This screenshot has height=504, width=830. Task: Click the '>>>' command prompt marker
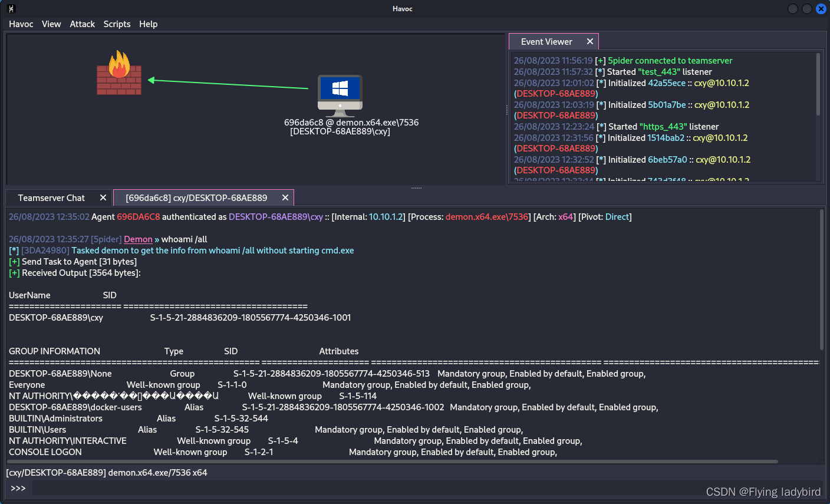click(x=18, y=488)
